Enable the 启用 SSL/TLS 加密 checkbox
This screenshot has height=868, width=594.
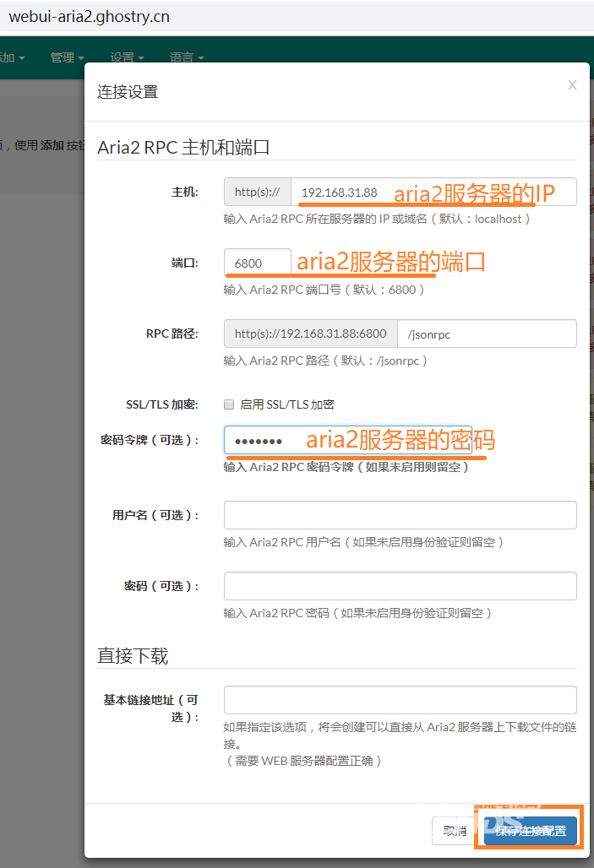[229, 404]
